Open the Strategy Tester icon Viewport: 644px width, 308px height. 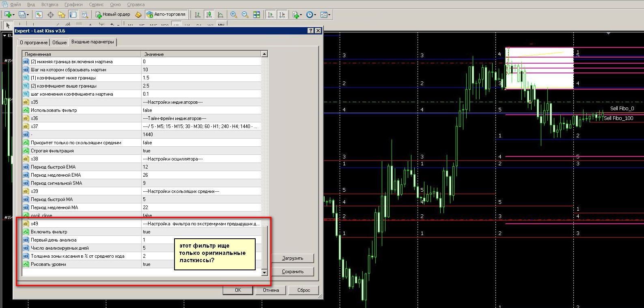(84, 15)
